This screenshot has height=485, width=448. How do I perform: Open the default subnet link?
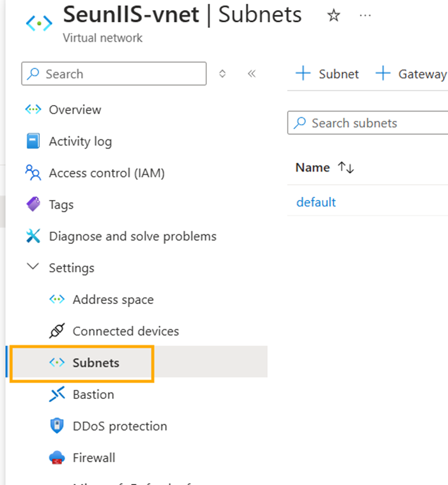tap(316, 203)
